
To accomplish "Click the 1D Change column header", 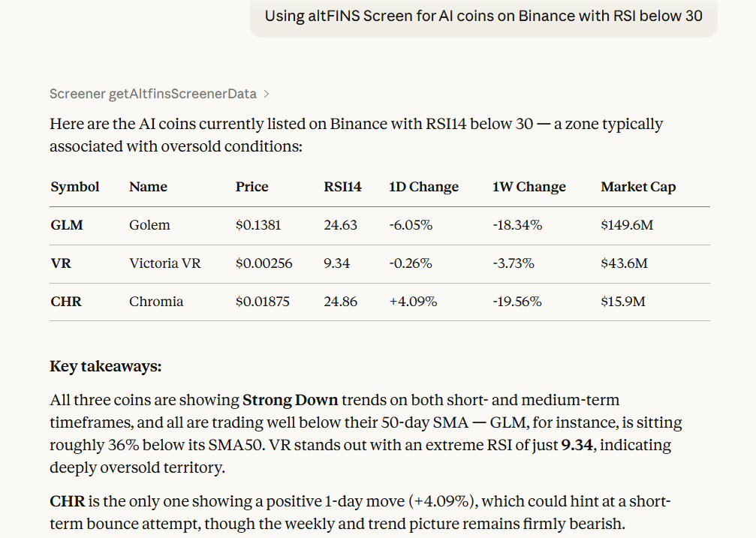I will (423, 187).
